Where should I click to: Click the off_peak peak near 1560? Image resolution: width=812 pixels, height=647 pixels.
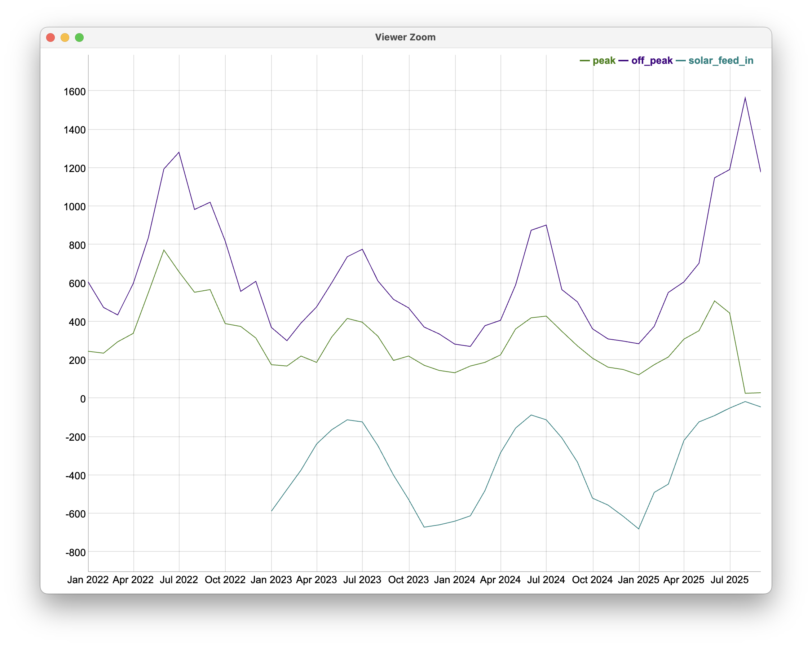[745, 98]
